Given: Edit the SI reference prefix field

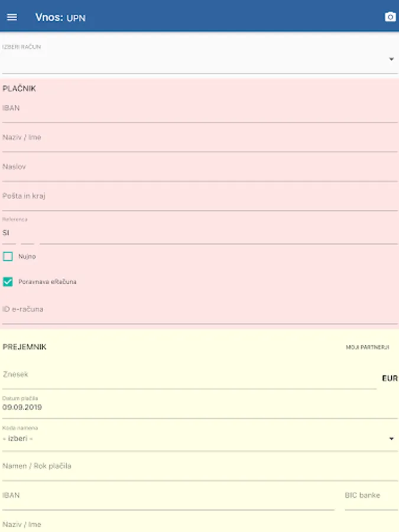Looking at the screenshot, I should pyautogui.click(x=9, y=233).
